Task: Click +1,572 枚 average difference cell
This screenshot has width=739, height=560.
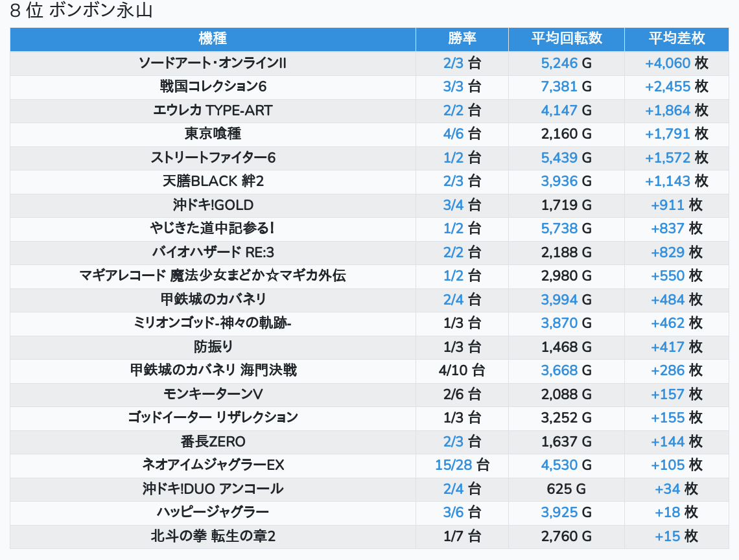Action: click(676, 157)
